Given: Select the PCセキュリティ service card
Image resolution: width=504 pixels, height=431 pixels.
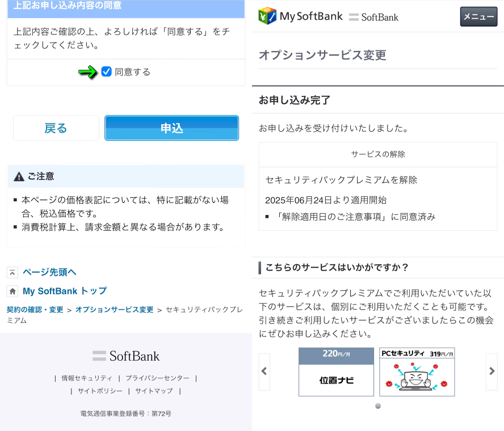Looking at the screenshot, I should point(417,372).
